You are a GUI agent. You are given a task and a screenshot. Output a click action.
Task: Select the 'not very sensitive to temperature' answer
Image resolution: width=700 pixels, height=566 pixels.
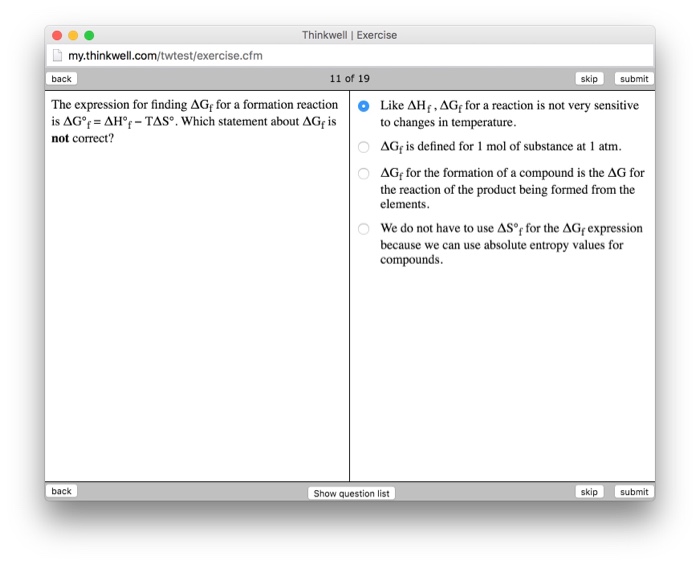pyautogui.click(x=363, y=106)
